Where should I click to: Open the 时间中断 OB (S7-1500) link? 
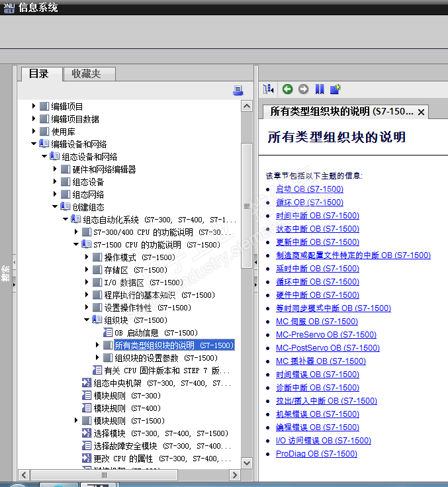coord(318,216)
